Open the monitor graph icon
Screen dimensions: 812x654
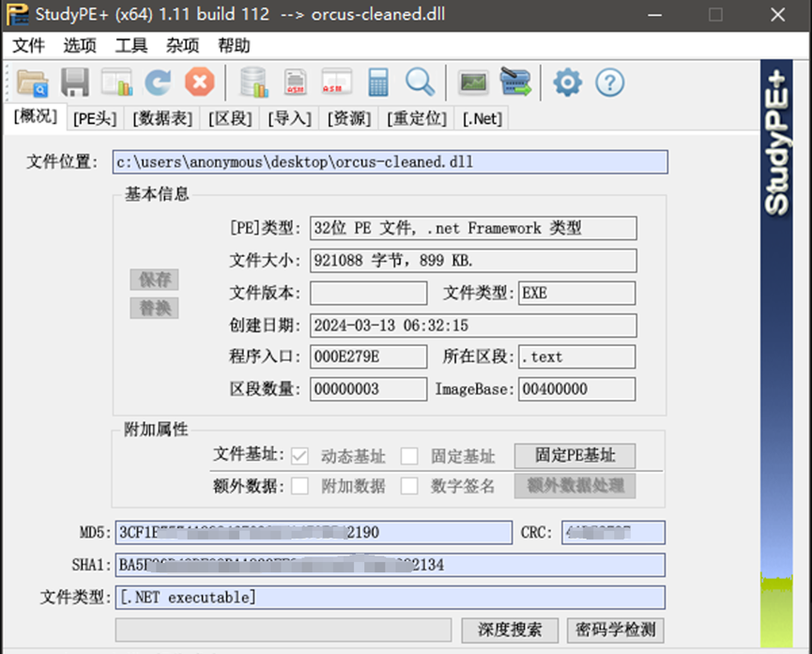point(474,83)
